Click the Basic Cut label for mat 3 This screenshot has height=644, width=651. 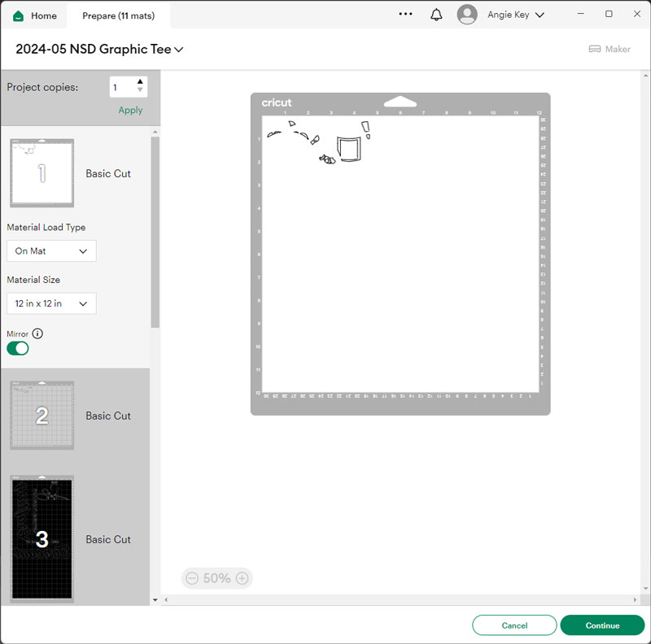(x=108, y=539)
